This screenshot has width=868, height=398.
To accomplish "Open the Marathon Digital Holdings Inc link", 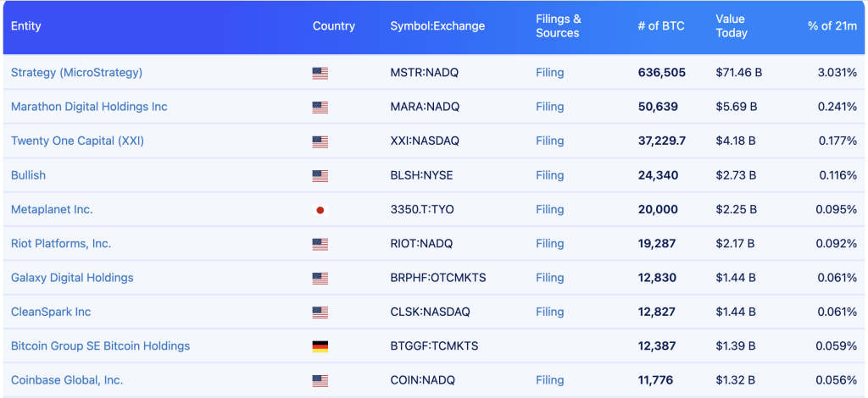I will 89,107.
